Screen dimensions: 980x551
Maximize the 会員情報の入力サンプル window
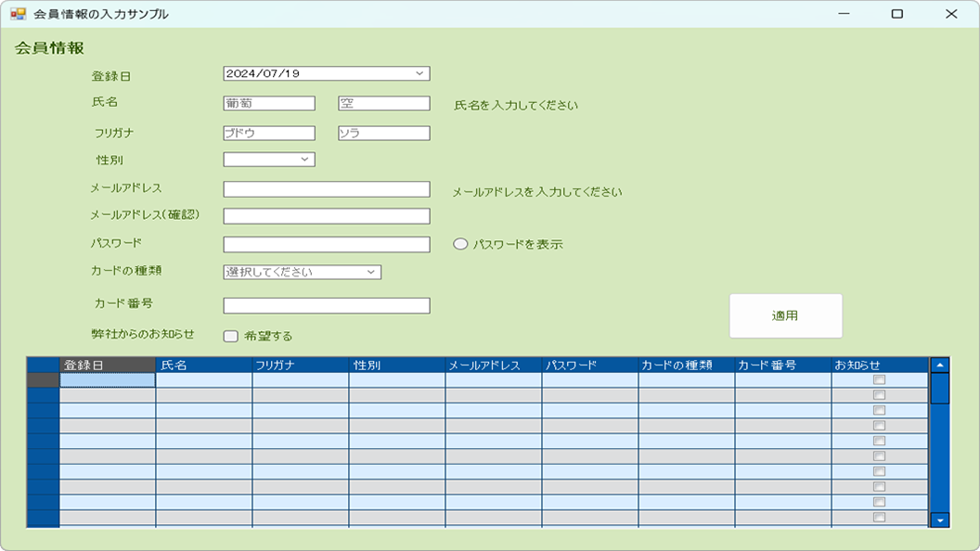[896, 14]
